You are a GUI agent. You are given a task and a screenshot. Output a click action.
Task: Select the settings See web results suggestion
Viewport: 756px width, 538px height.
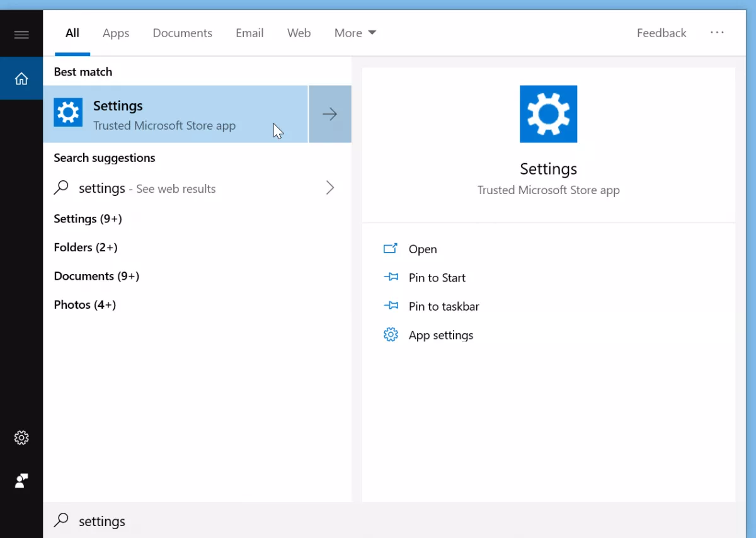pyautogui.click(x=197, y=188)
